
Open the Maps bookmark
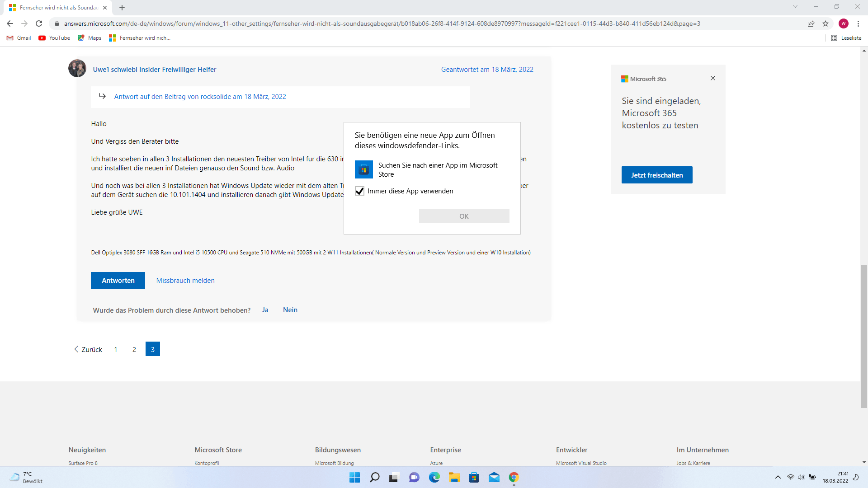click(x=90, y=38)
